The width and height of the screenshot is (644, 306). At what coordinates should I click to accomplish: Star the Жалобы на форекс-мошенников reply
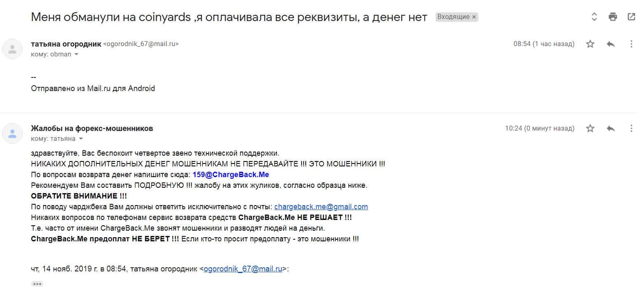point(590,128)
